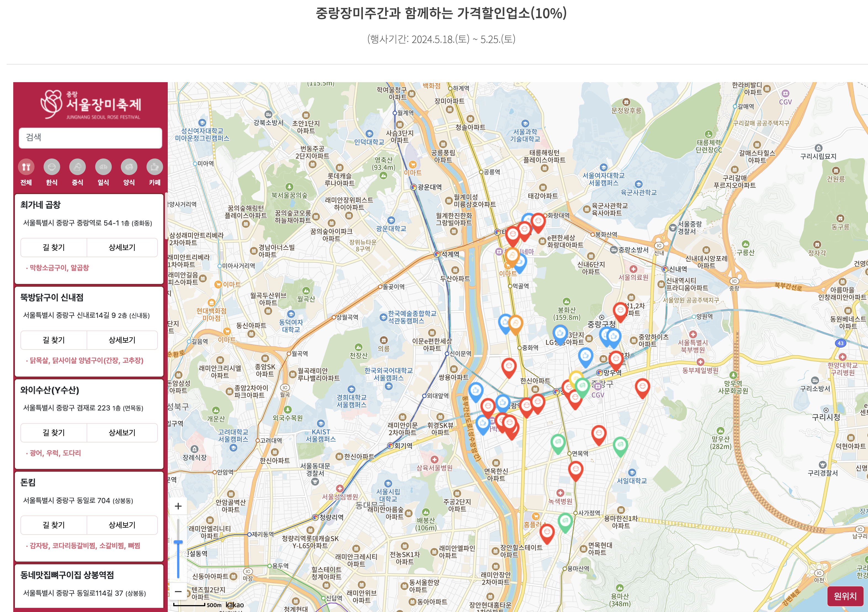Click the map zoom in plus button
Screen dimensions: 868x612
coord(178,506)
